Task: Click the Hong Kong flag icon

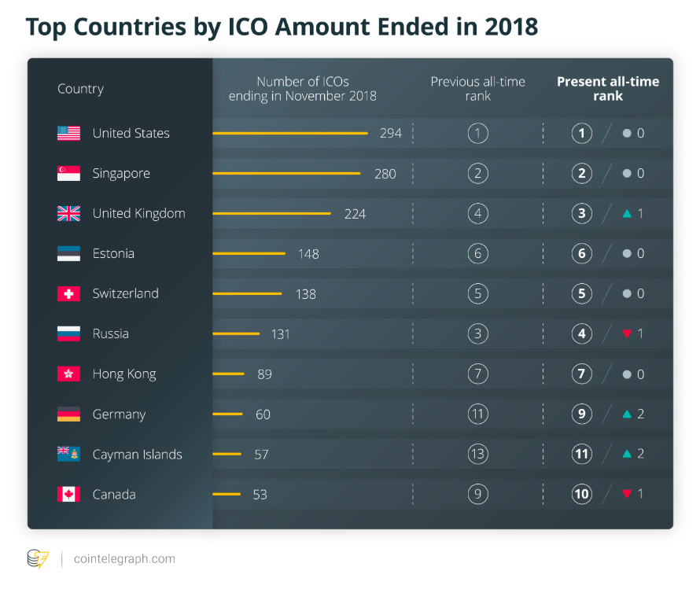Action: point(68,374)
